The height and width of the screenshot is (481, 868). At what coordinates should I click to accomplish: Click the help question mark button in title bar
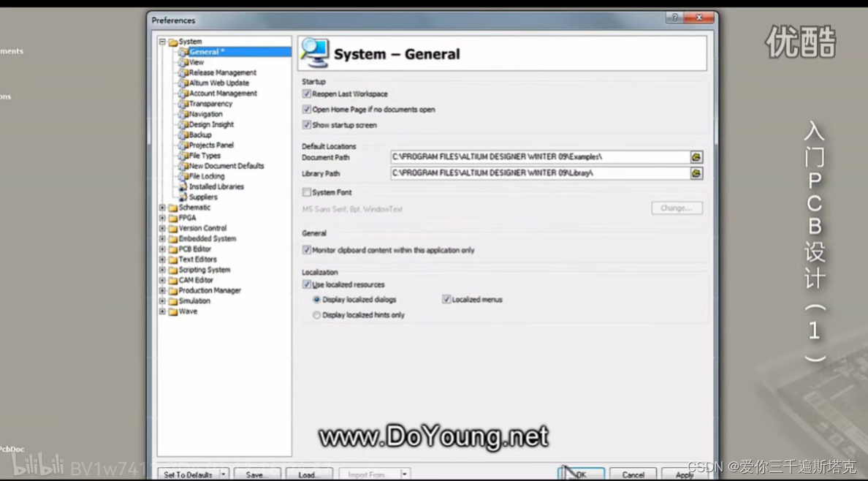(674, 18)
